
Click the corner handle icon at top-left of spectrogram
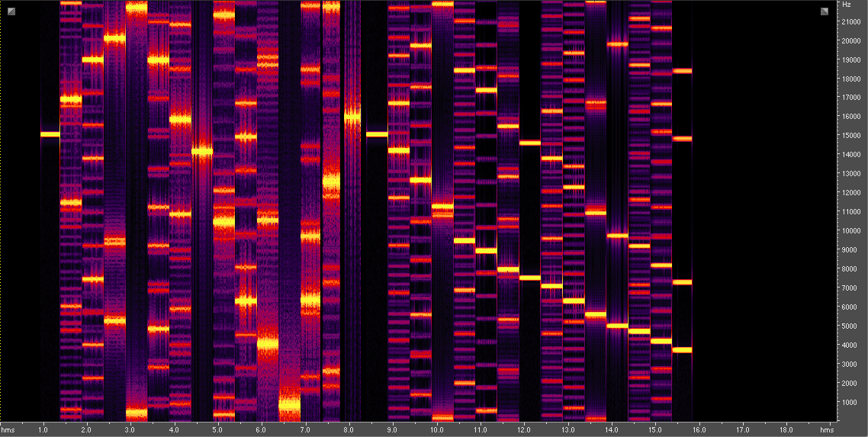[x=11, y=11]
